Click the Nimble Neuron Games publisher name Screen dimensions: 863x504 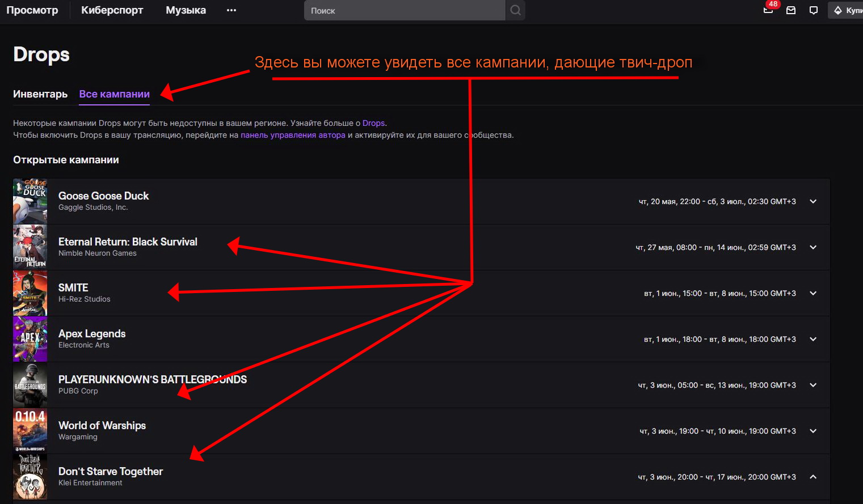98,253
